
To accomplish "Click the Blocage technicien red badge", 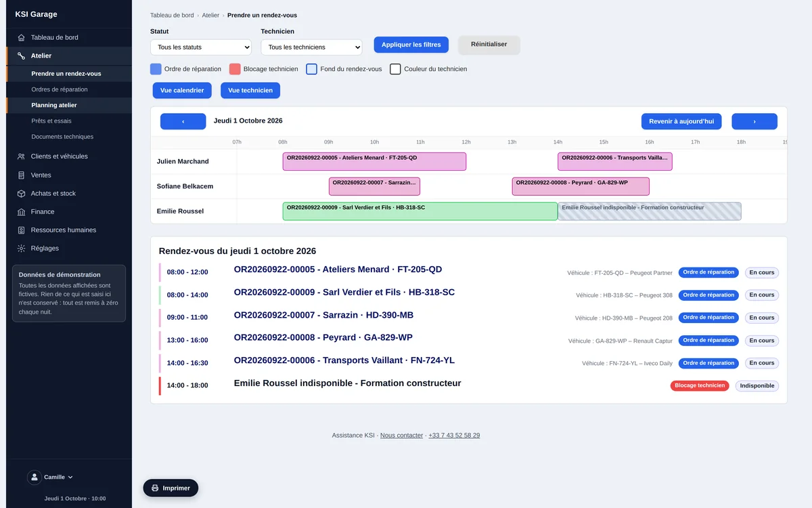I will 700,385.
